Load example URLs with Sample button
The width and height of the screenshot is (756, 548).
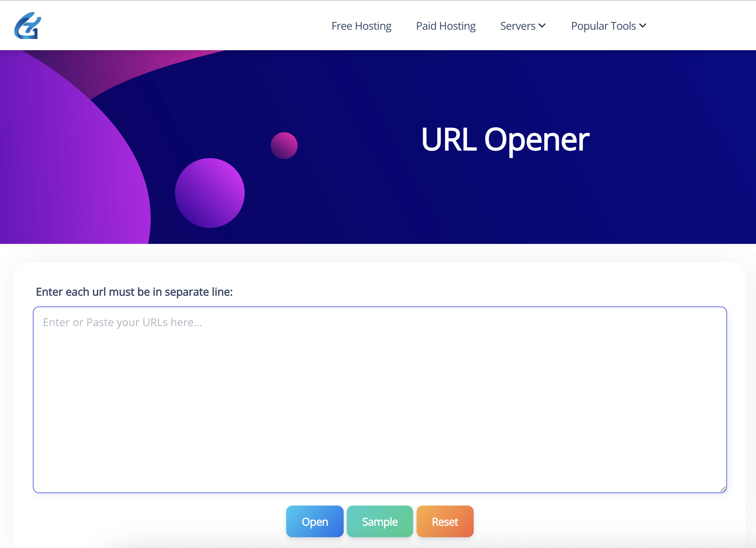[x=380, y=521]
